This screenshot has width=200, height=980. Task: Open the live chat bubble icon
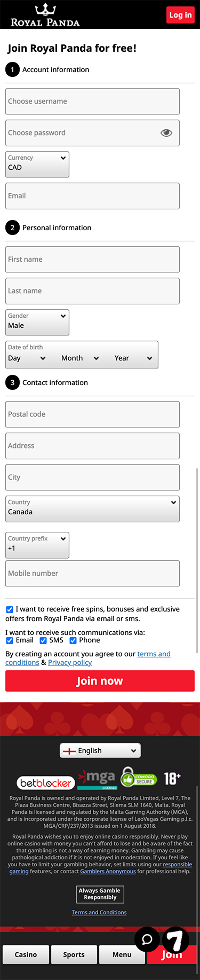click(x=147, y=939)
